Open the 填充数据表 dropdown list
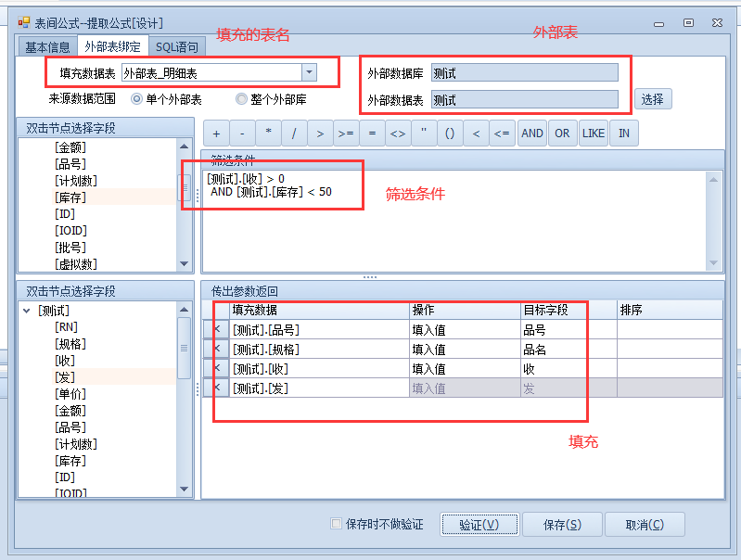 310,72
